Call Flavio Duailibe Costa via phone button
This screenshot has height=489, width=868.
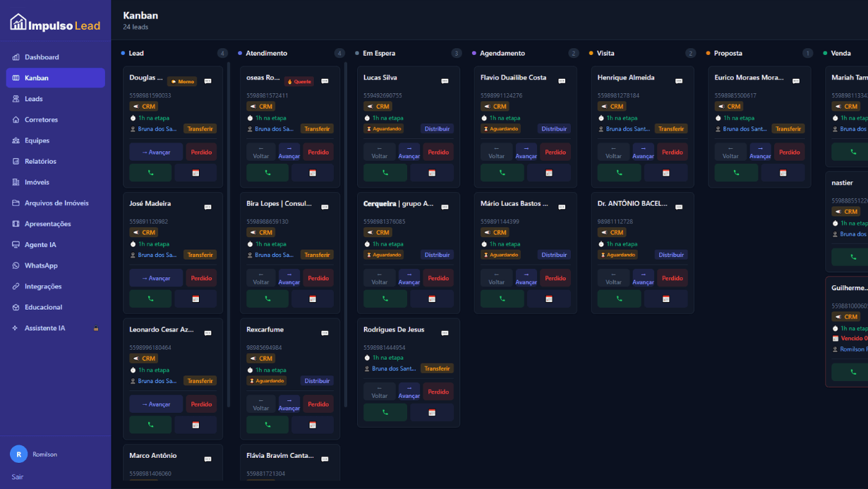502,172
